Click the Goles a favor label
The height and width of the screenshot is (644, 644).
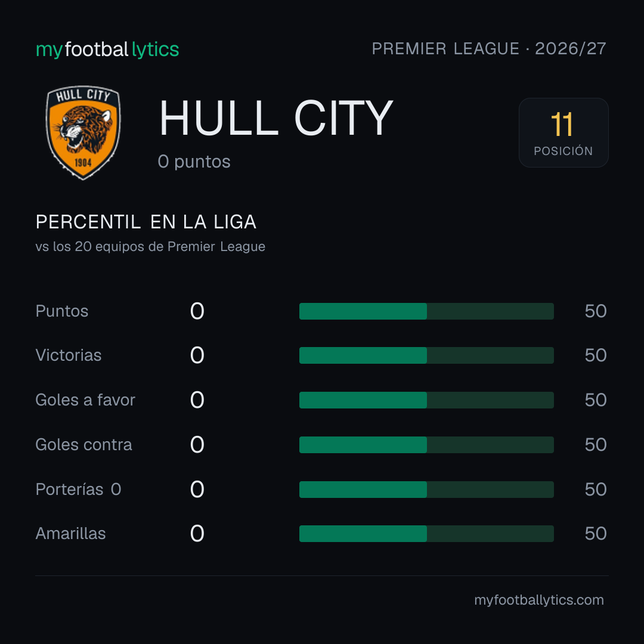pyautogui.click(x=85, y=400)
